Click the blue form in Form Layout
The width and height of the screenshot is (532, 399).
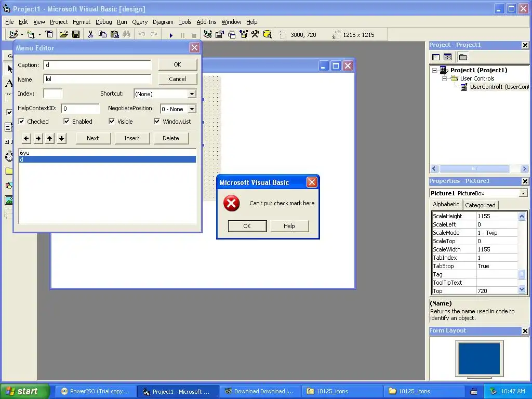pos(479,358)
